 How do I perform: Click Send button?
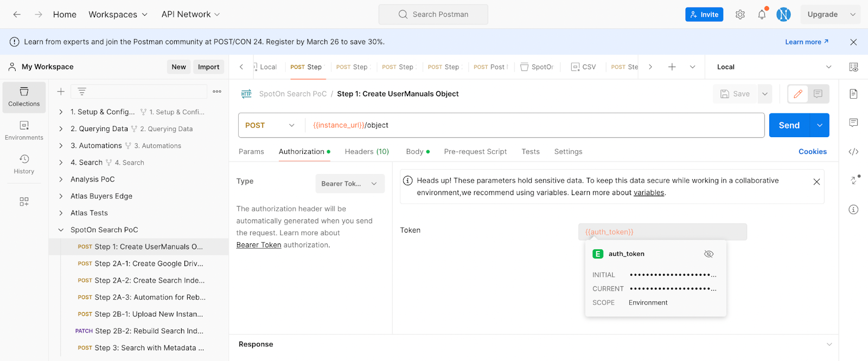point(789,125)
